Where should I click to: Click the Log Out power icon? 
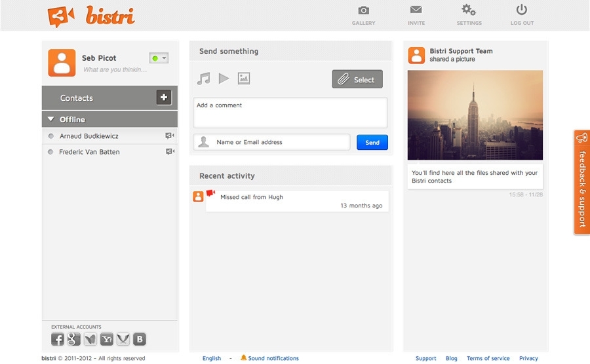tap(522, 10)
